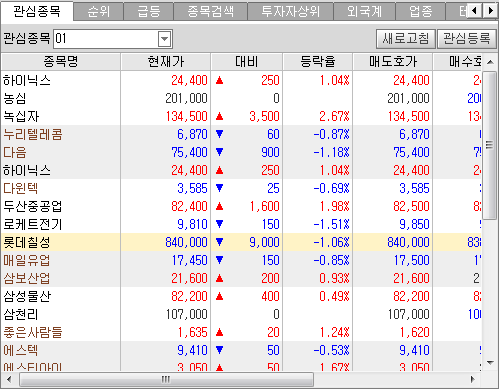Click the red up arrow for 삼성물산
Image resolution: width=499 pixels, height=389 pixels.
click(219, 296)
